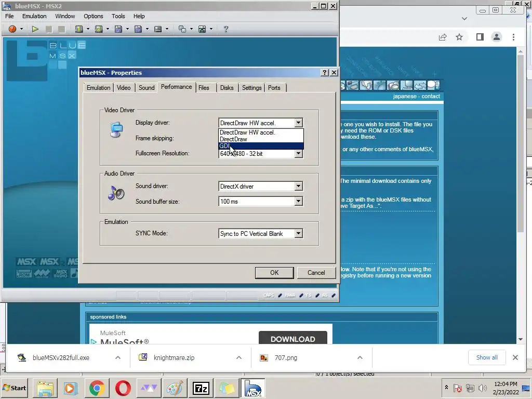Viewport: 532px width, 399px height.
Task: Switch to the Disks tab
Action: coord(227,88)
